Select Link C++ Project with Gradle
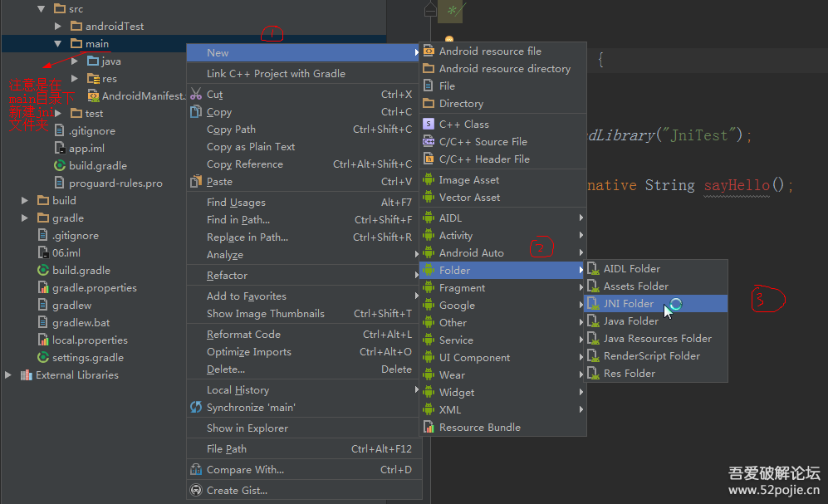 [304, 73]
